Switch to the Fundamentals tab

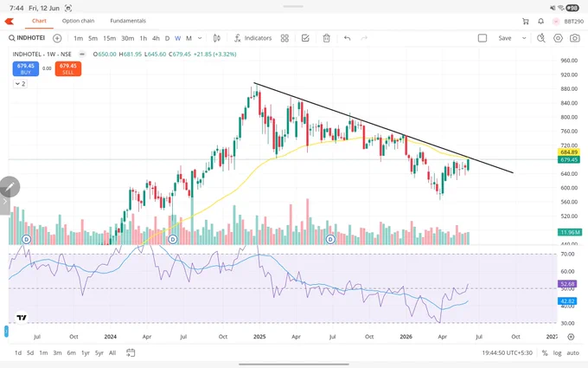tap(128, 21)
